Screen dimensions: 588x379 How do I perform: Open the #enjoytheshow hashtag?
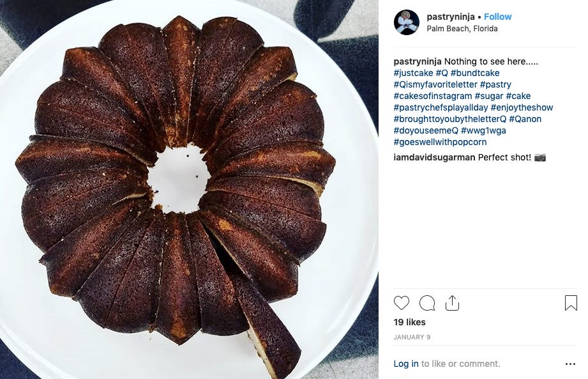point(522,108)
